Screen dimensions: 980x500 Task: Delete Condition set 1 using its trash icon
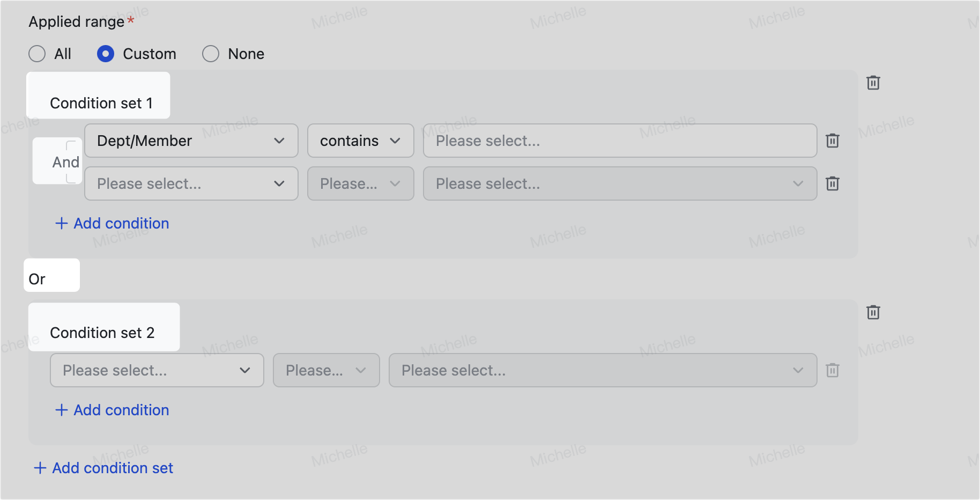(x=873, y=83)
